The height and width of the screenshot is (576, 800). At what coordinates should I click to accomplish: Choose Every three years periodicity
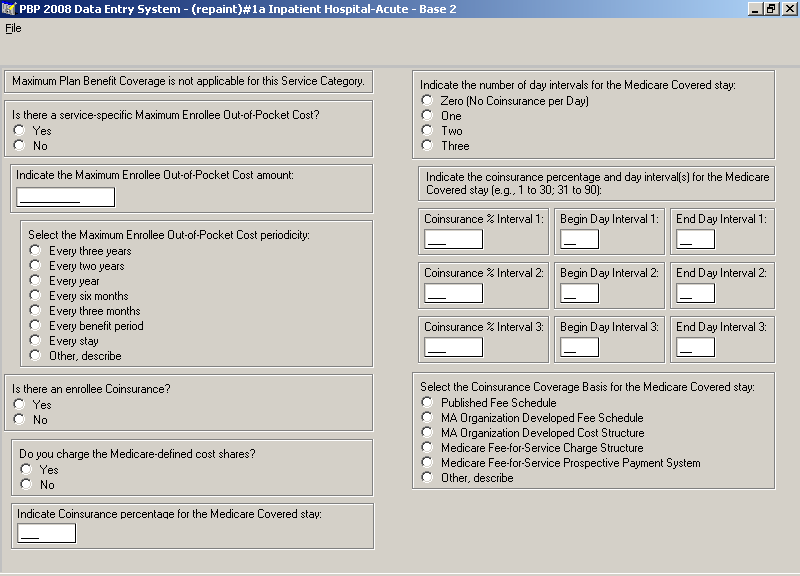(35, 251)
